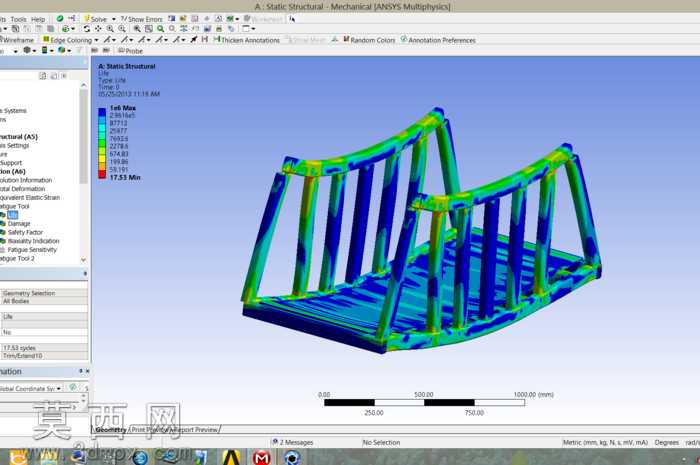Click Show Errors in toolbar
Viewport: 700px width, 465px height.
pos(142,19)
